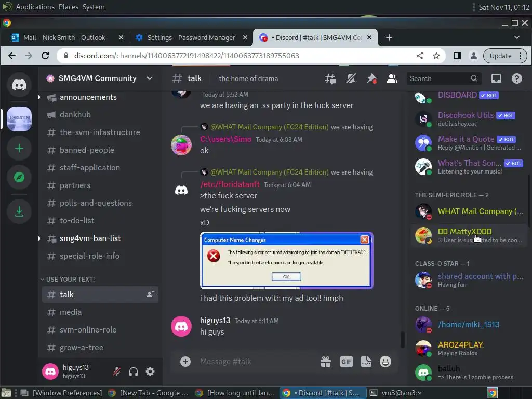The height and width of the screenshot is (399, 532).
Task: Open WHAT Mail Company member entry
Action: 469,211
